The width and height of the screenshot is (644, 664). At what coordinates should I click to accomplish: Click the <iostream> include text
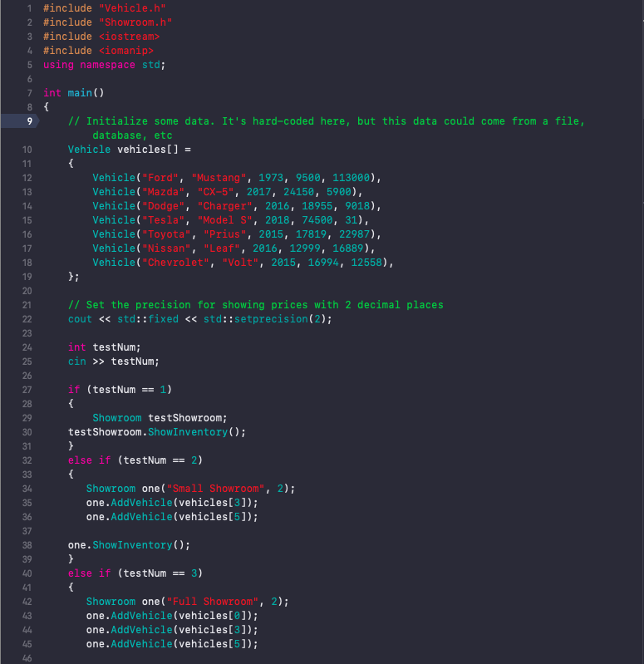[129, 37]
